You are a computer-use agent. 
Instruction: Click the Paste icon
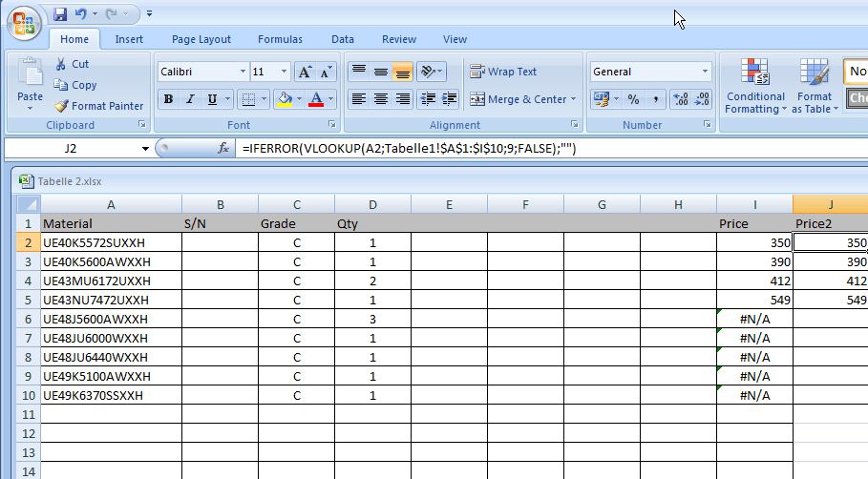point(30,72)
